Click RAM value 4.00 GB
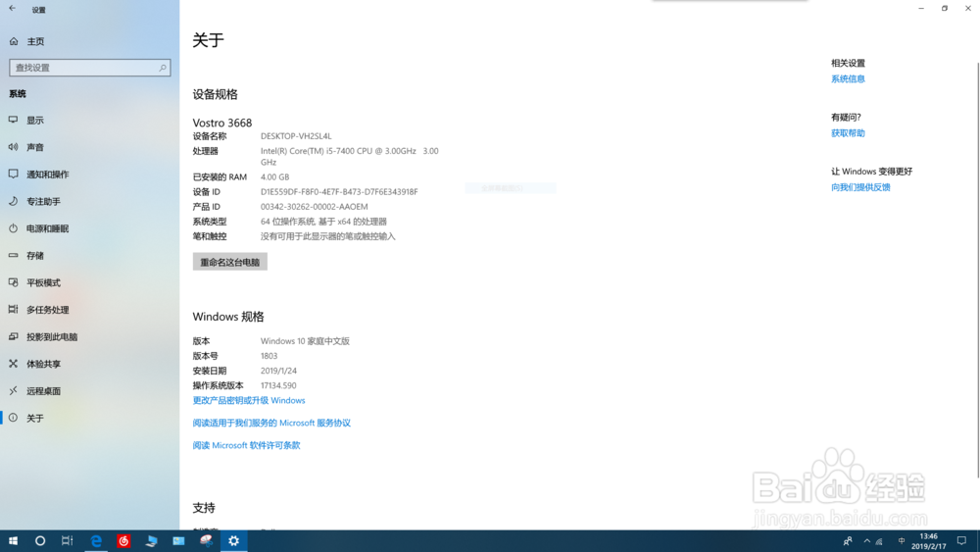Viewport: 980px width, 552px height. pos(275,176)
